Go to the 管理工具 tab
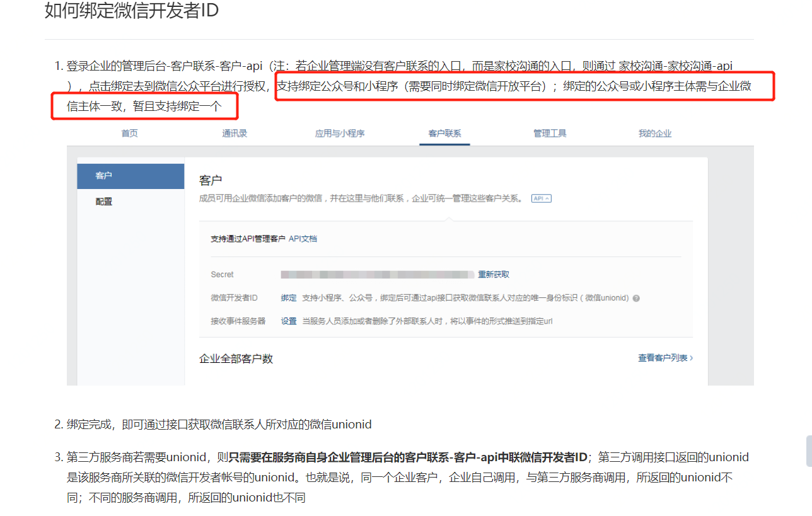 (x=550, y=134)
